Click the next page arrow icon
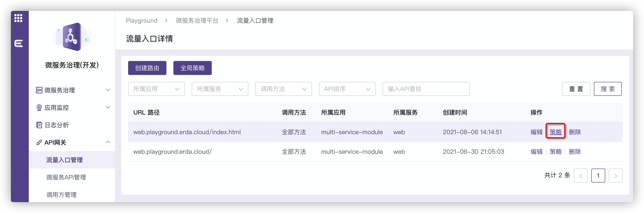The image size is (644, 213). pyautogui.click(x=616, y=176)
